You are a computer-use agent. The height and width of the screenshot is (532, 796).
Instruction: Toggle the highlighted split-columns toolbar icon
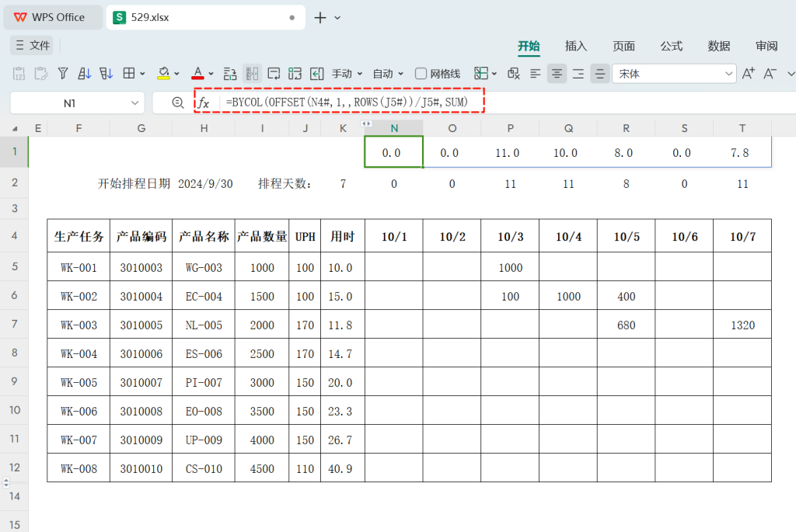click(252, 74)
